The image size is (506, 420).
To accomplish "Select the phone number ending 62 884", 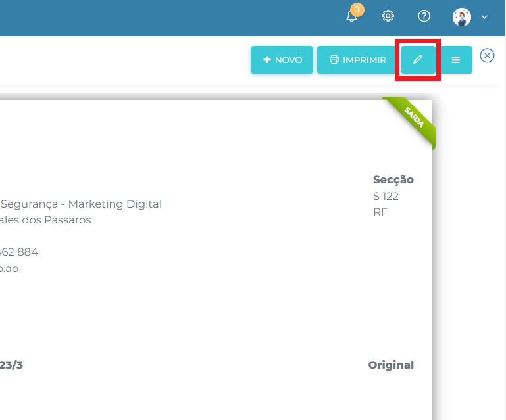I will tap(18, 252).
